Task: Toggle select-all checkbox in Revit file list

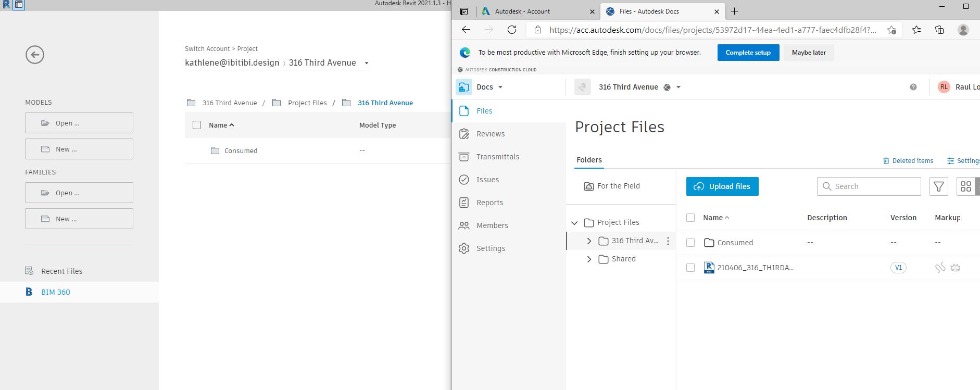Action: [197, 125]
